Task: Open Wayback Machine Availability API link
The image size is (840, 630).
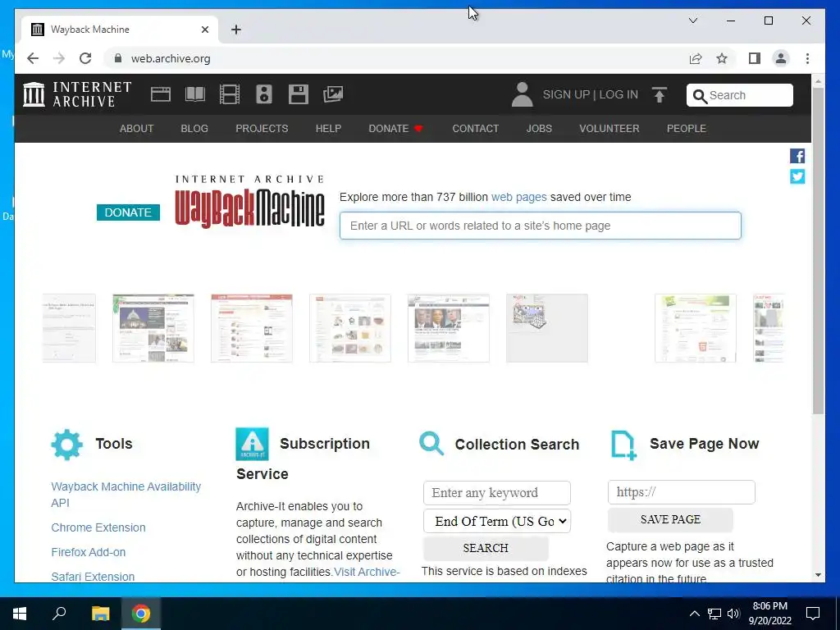Action: (126, 495)
